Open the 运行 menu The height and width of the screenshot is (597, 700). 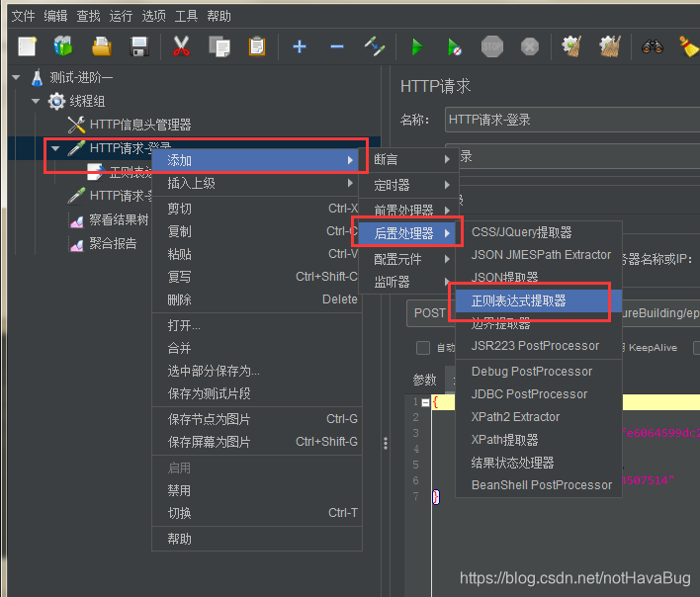[x=121, y=16]
